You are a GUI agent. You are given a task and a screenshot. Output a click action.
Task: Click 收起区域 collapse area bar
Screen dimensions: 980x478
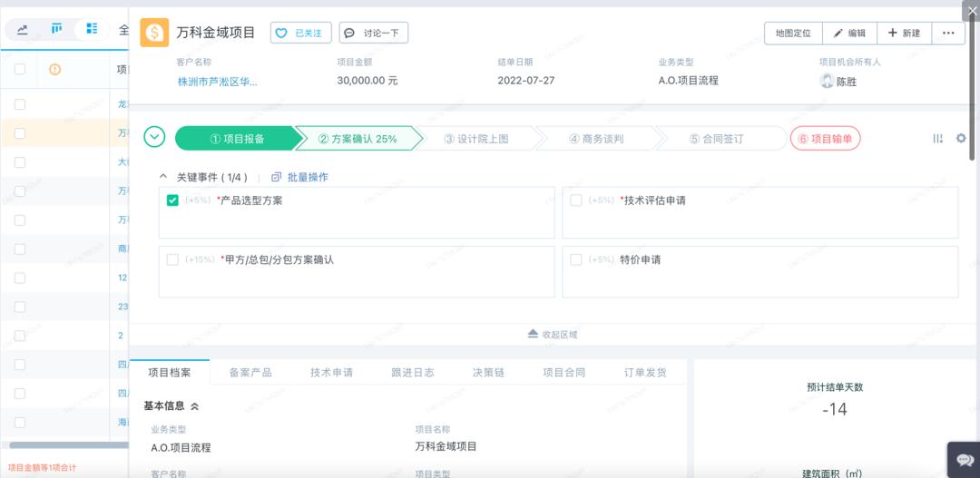(x=553, y=335)
